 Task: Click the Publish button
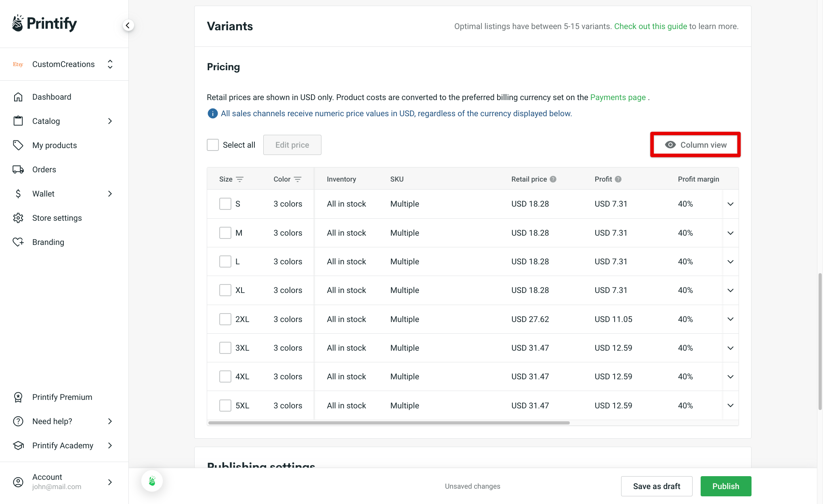pyautogui.click(x=726, y=486)
